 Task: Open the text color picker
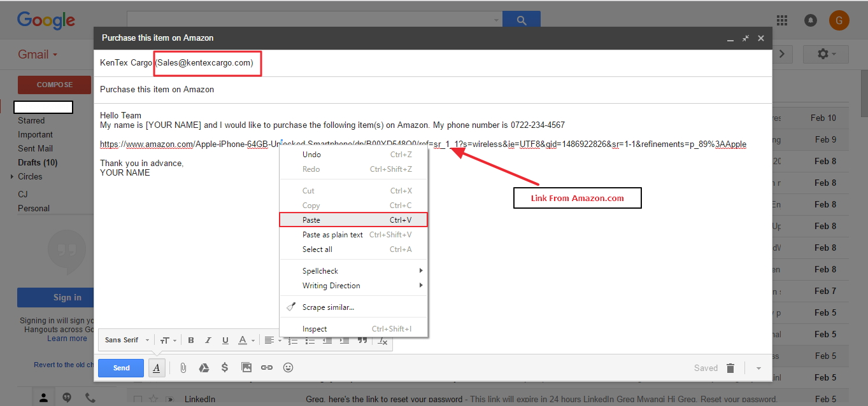pos(245,340)
